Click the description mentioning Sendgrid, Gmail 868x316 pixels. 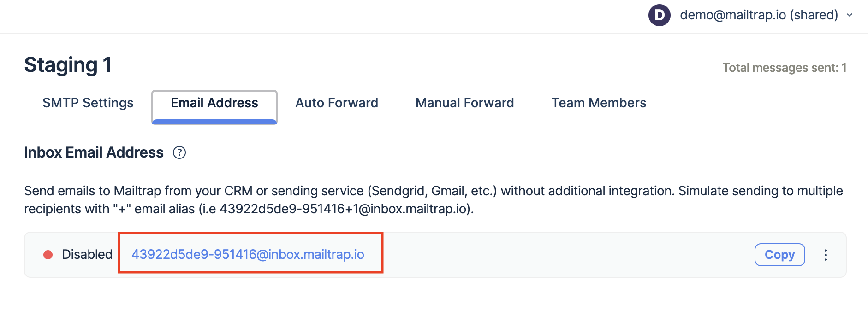434,199
